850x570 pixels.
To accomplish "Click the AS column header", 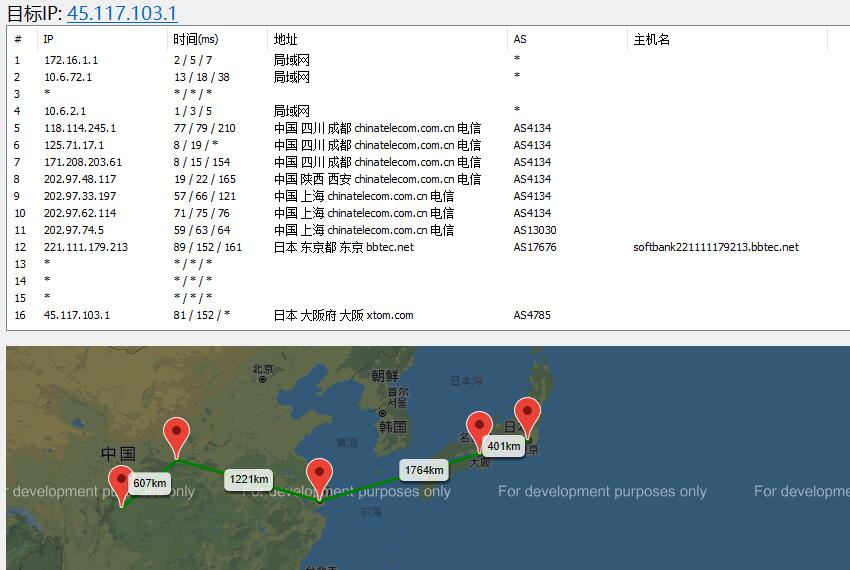I will tap(567, 39).
